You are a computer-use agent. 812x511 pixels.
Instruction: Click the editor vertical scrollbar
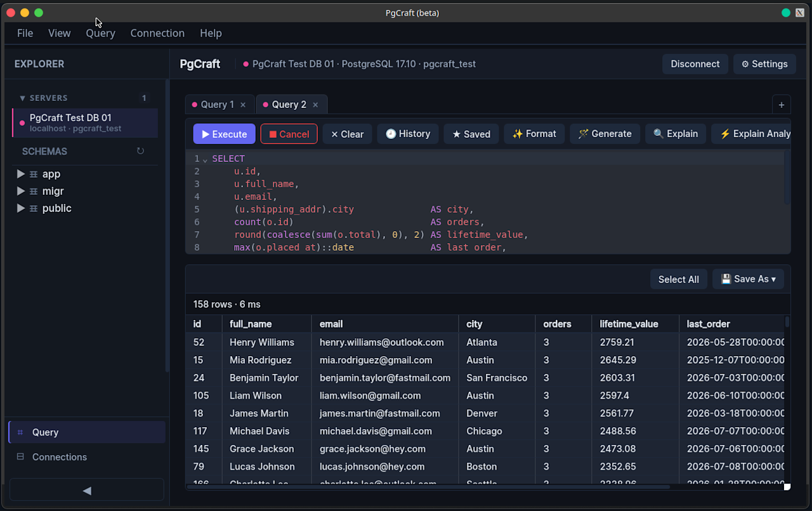tap(787, 178)
